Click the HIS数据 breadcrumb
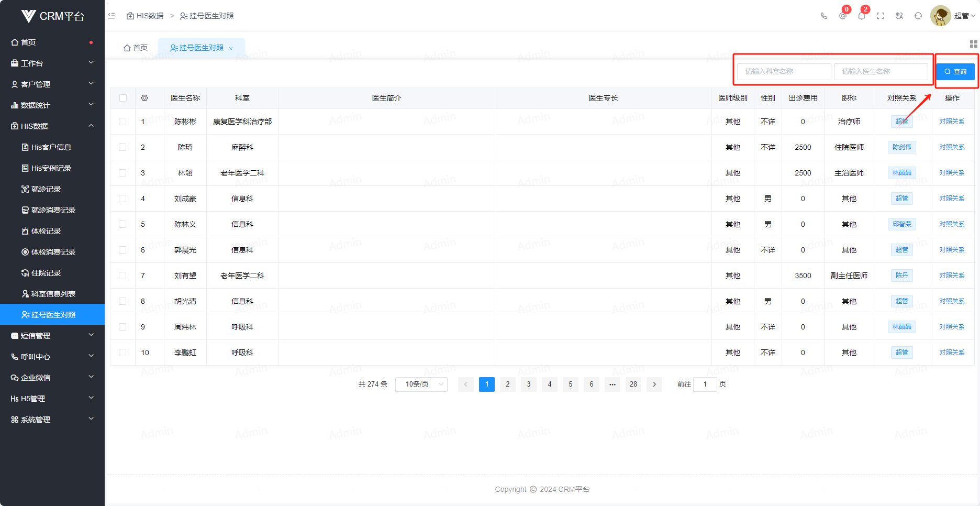 tap(145, 16)
